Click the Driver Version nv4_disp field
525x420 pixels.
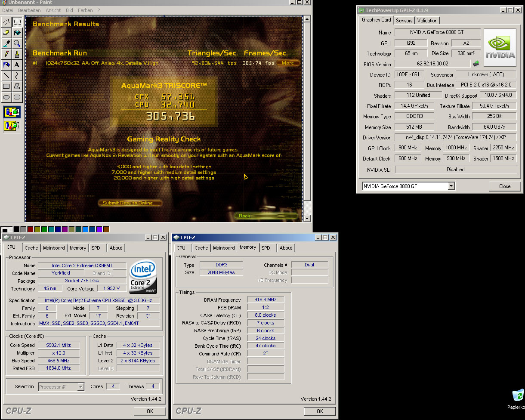coord(456,137)
